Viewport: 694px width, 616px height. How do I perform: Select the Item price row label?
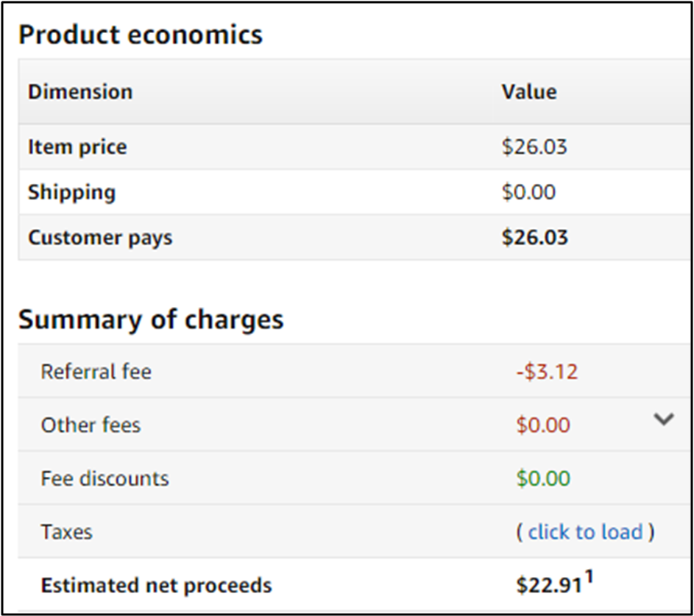[77, 147]
